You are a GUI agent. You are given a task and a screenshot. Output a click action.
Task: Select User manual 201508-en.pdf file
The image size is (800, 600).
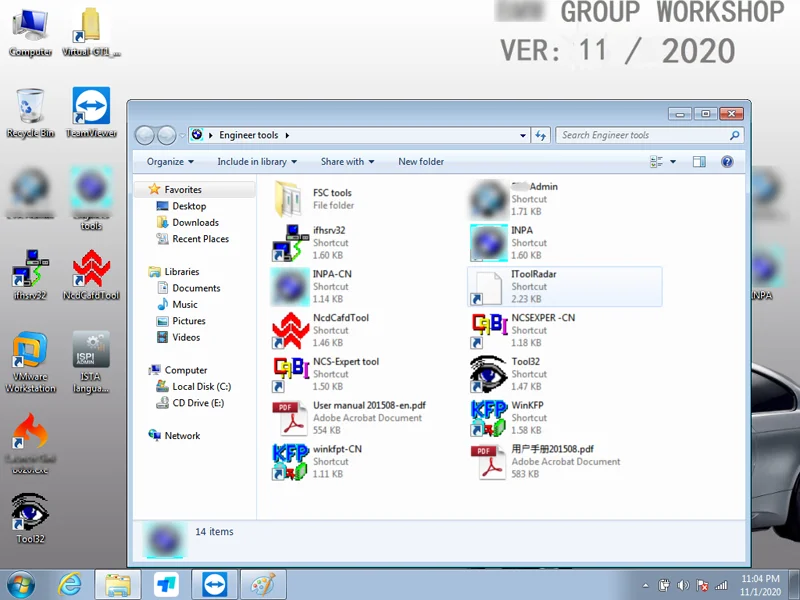click(349, 418)
